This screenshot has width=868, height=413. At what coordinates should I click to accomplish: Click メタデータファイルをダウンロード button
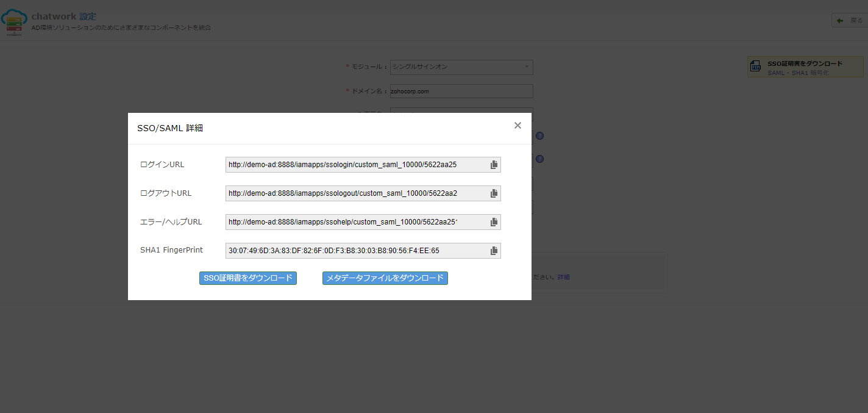(x=385, y=278)
